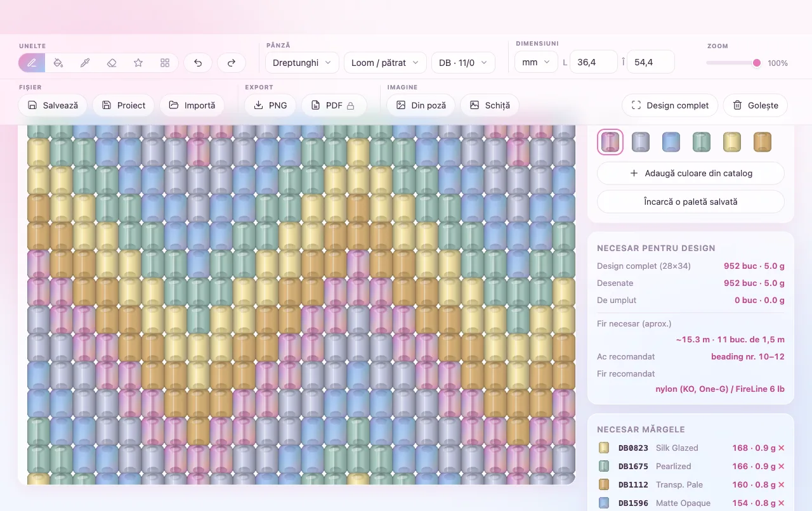Select the paint bucket fill tool

(58, 63)
